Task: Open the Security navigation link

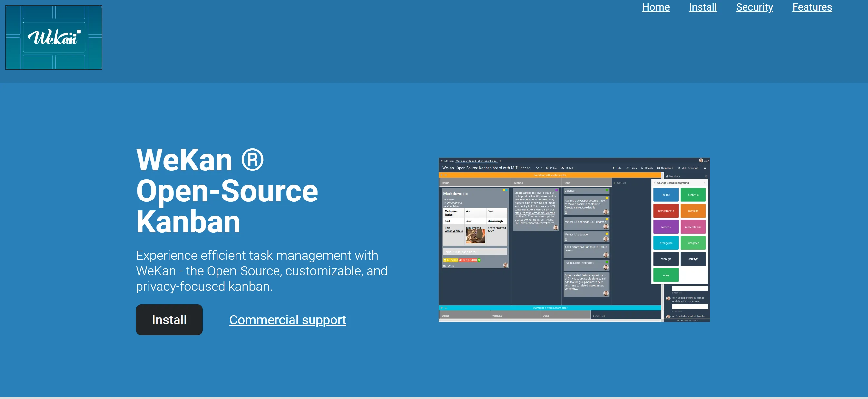Action: pos(755,7)
